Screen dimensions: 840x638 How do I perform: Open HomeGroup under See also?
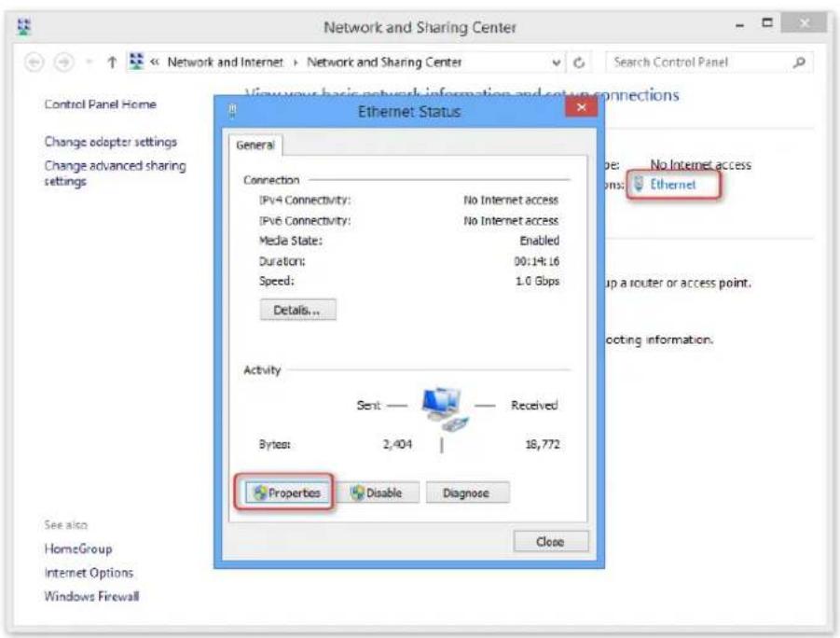tap(78, 548)
